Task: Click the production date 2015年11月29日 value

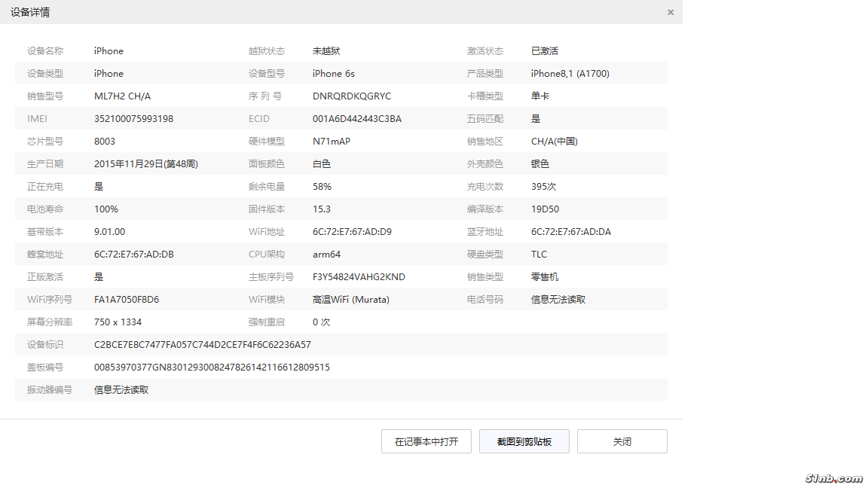Action: click(145, 164)
